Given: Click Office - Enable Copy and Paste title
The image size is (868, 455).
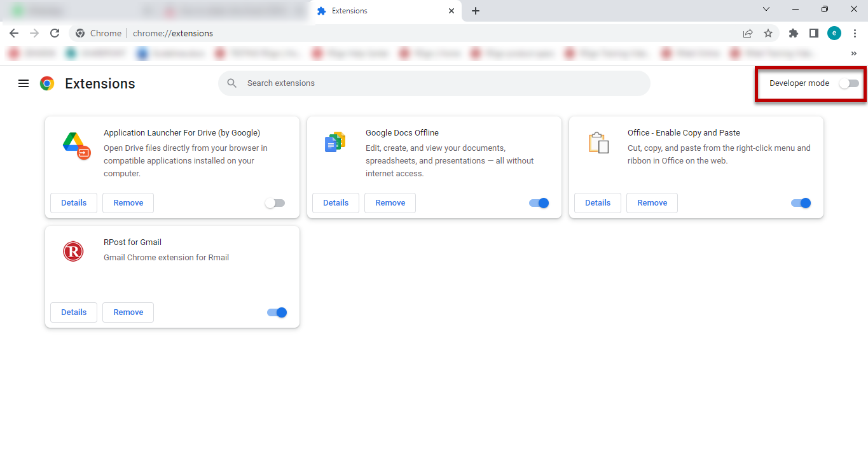Looking at the screenshot, I should pos(684,133).
